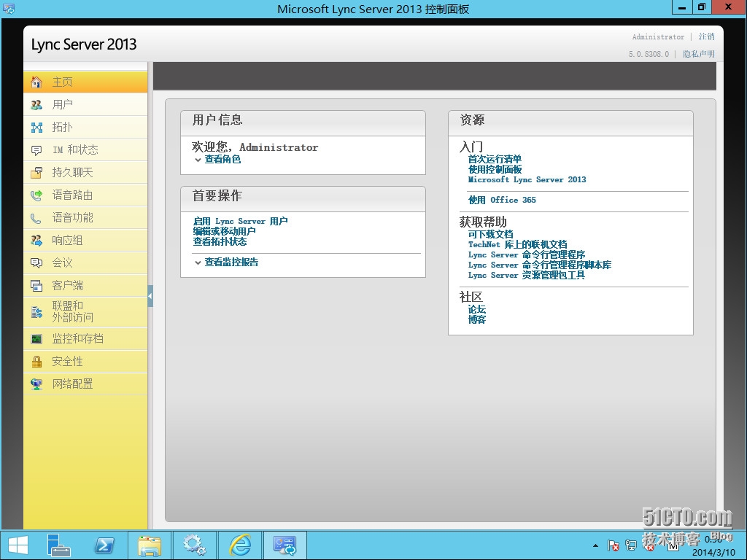
Task: Click the 安全性 padlock icon
Action: coord(36,362)
